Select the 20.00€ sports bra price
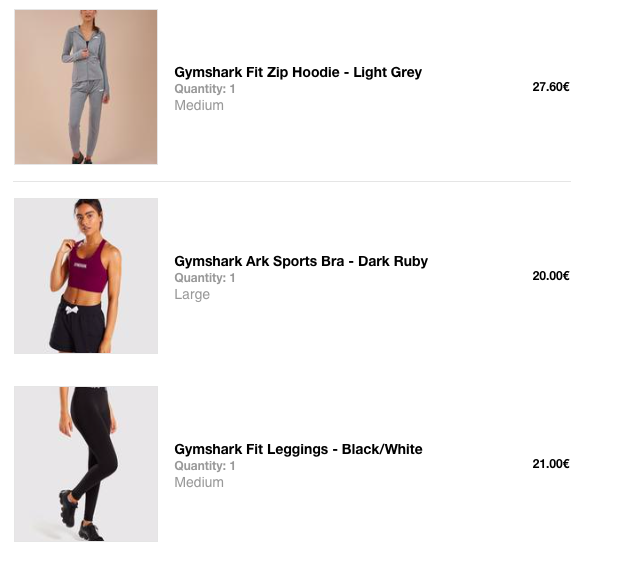 (551, 276)
